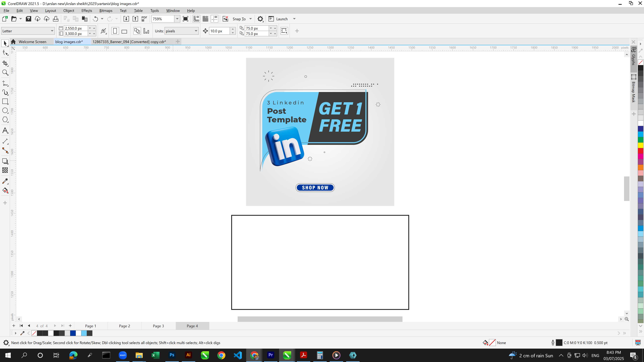
Task: Open the Bitmaps menu
Action: [106, 11]
